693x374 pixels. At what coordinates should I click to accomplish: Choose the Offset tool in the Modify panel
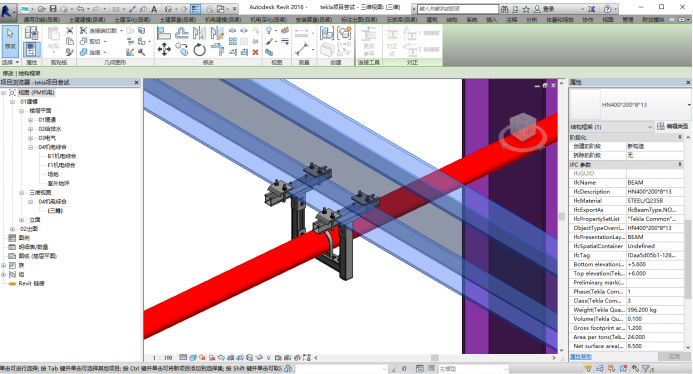(x=182, y=33)
